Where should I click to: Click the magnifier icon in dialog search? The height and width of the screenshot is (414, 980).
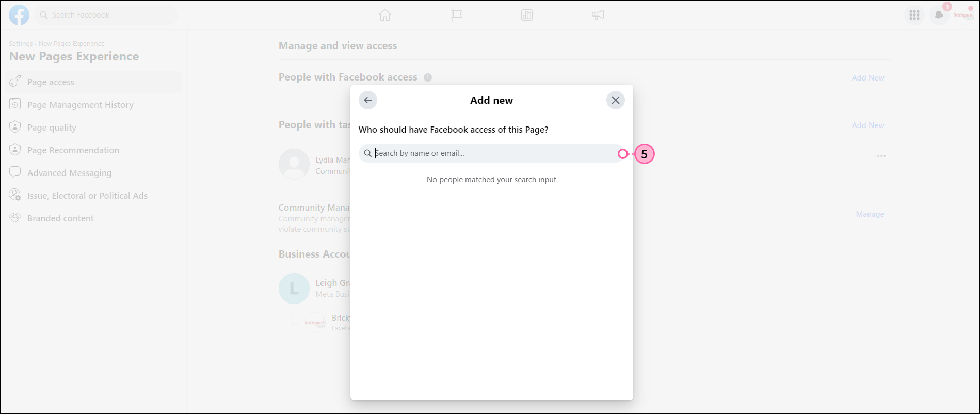[367, 153]
